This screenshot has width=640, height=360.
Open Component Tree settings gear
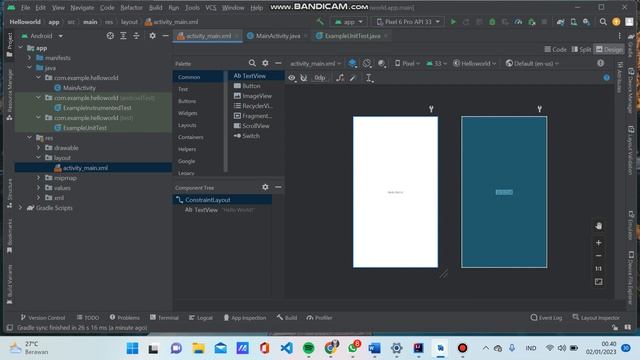point(265,187)
